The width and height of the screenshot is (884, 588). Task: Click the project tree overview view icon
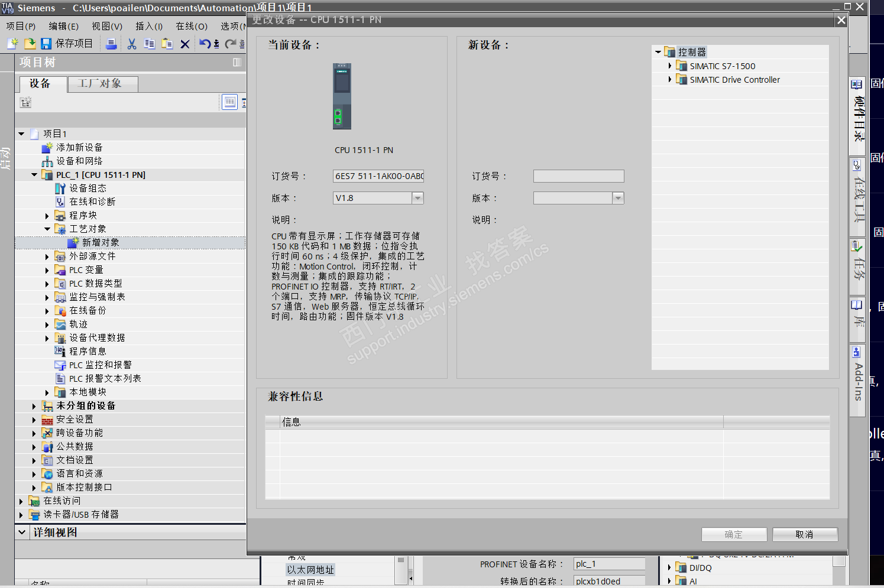click(229, 102)
